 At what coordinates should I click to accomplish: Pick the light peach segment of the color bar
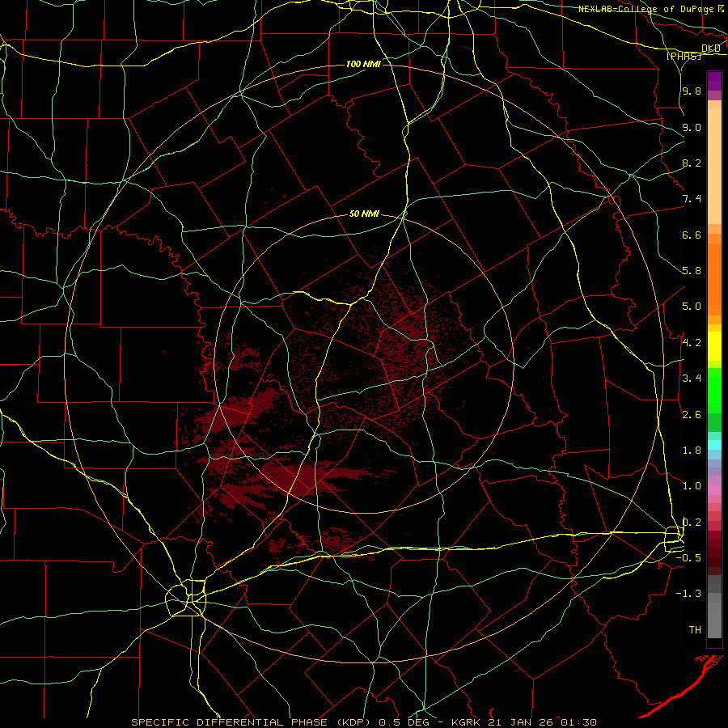point(714,166)
